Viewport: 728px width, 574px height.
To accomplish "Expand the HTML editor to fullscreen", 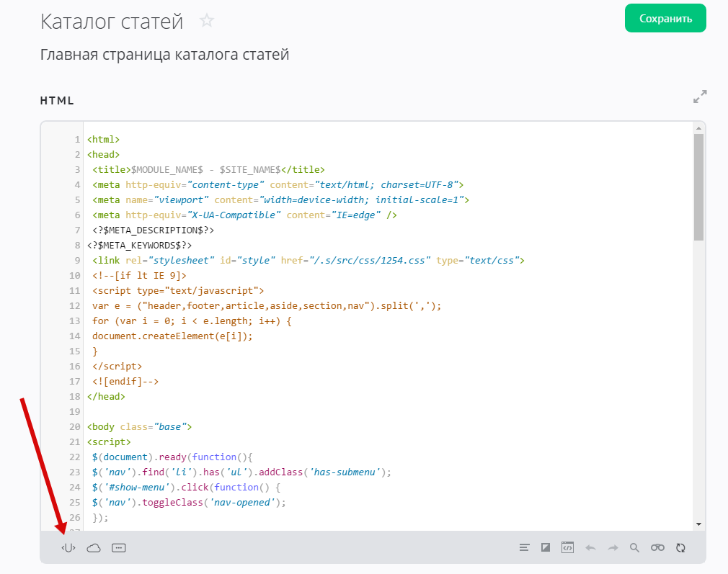I will tap(699, 97).
